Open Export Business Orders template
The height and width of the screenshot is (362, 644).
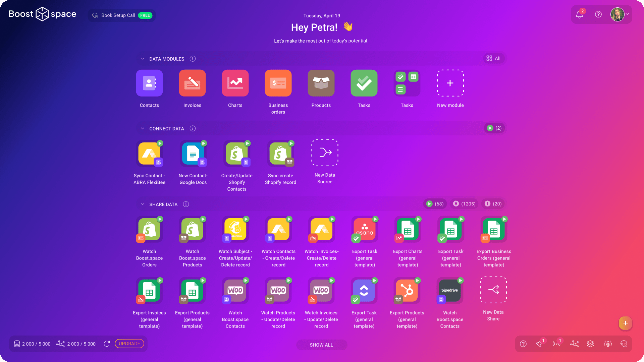(494, 229)
